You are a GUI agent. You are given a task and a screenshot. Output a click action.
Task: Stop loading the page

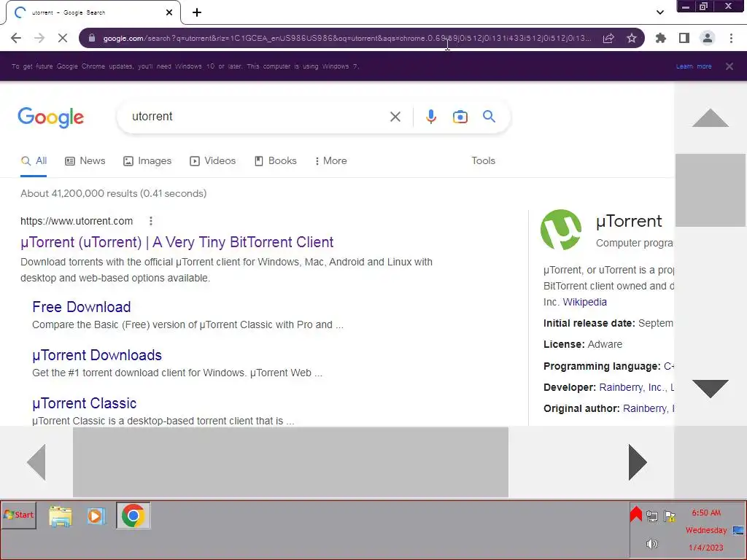tap(63, 38)
